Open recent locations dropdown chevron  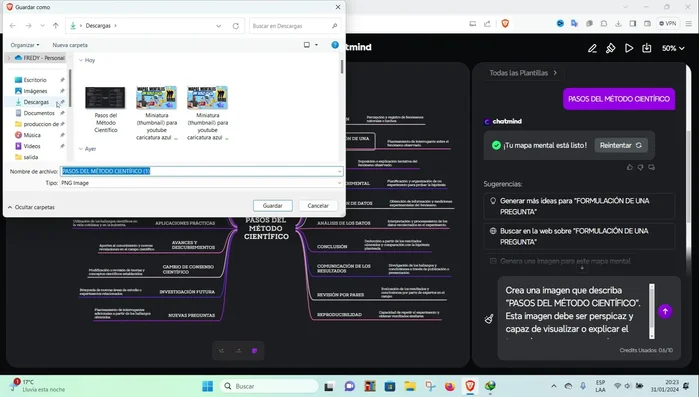click(x=42, y=26)
